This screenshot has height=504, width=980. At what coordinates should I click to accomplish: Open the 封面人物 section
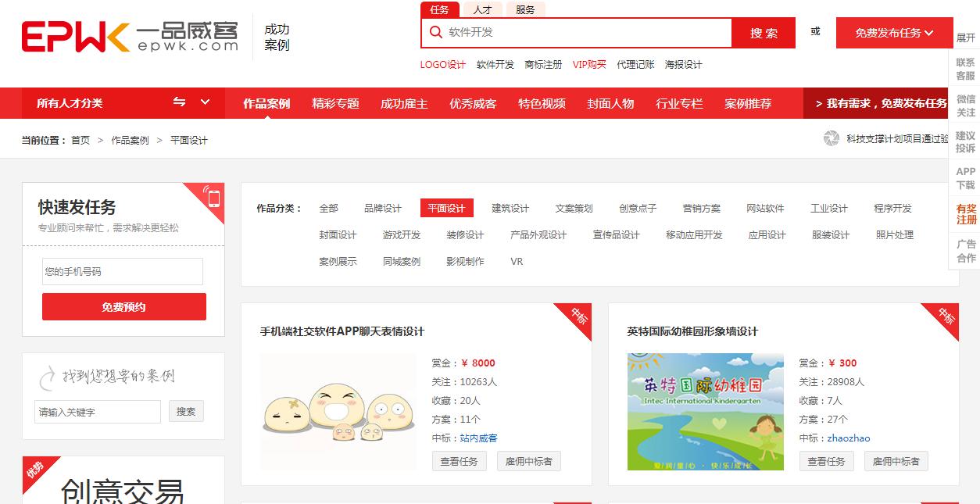(610, 103)
